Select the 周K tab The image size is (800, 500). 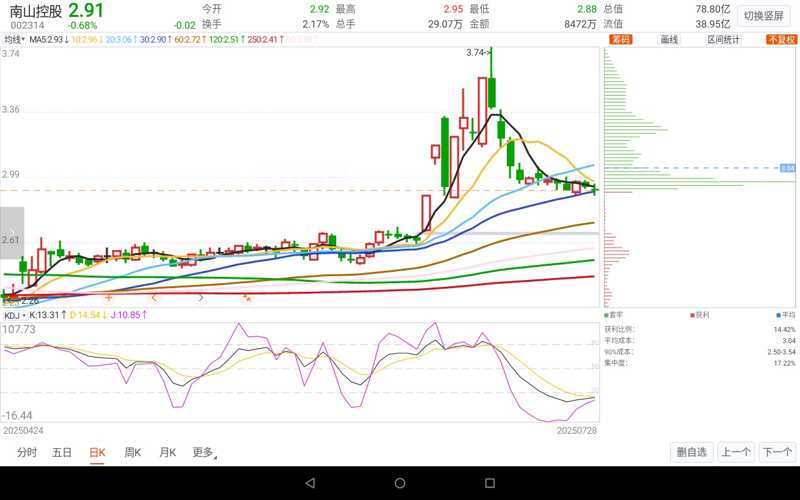point(133,452)
